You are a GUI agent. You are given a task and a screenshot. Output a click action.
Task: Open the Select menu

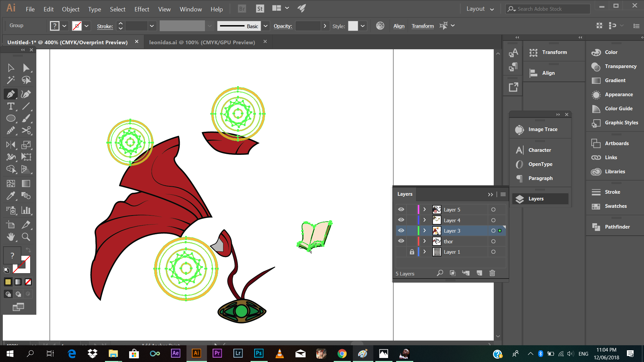[x=117, y=9]
